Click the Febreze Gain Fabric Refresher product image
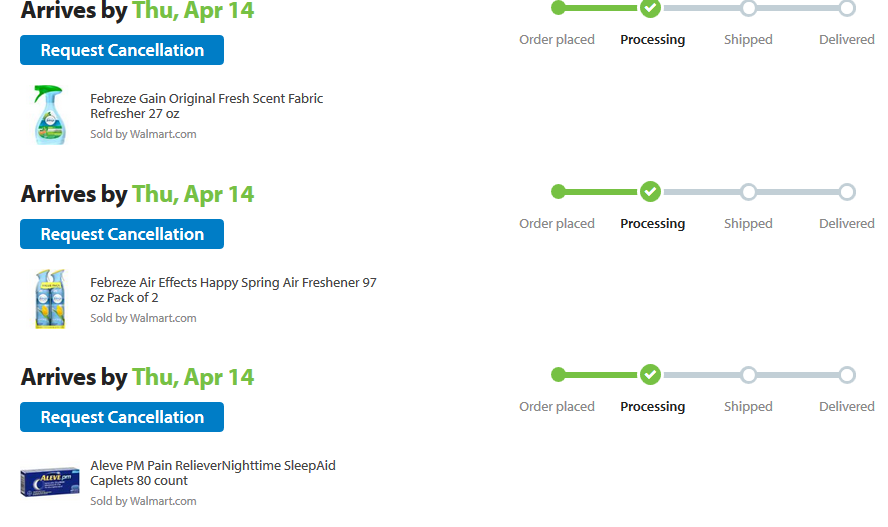 pos(49,114)
